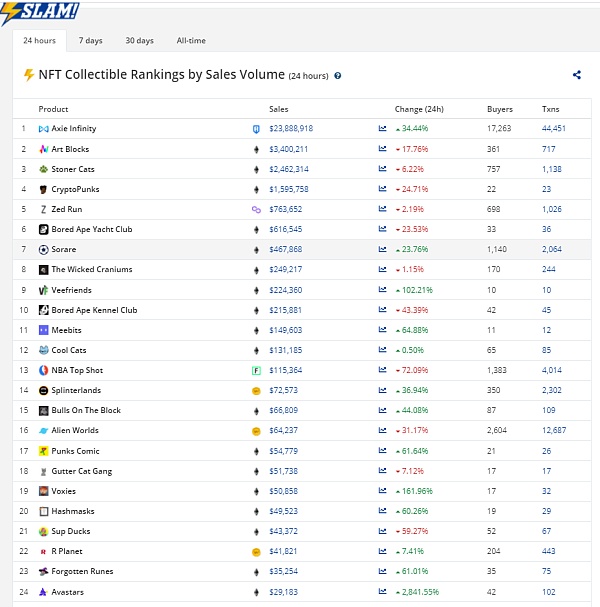This screenshot has height=607, width=600.
Task: Click R Planet chain icon
Action: pos(256,552)
